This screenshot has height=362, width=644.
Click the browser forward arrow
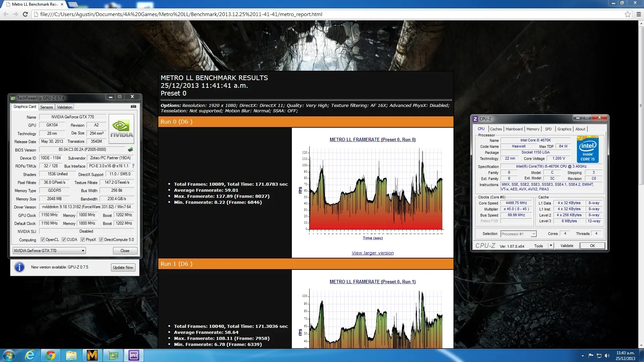tap(15, 14)
